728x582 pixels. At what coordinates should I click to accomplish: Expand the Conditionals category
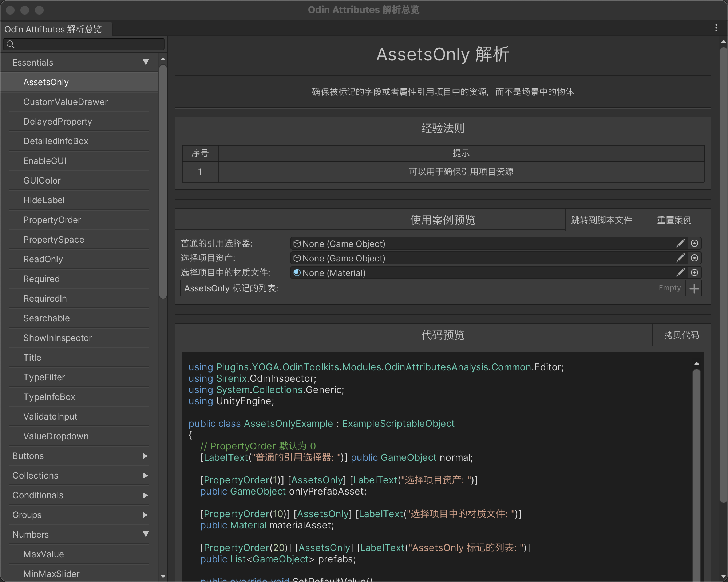(146, 495)
